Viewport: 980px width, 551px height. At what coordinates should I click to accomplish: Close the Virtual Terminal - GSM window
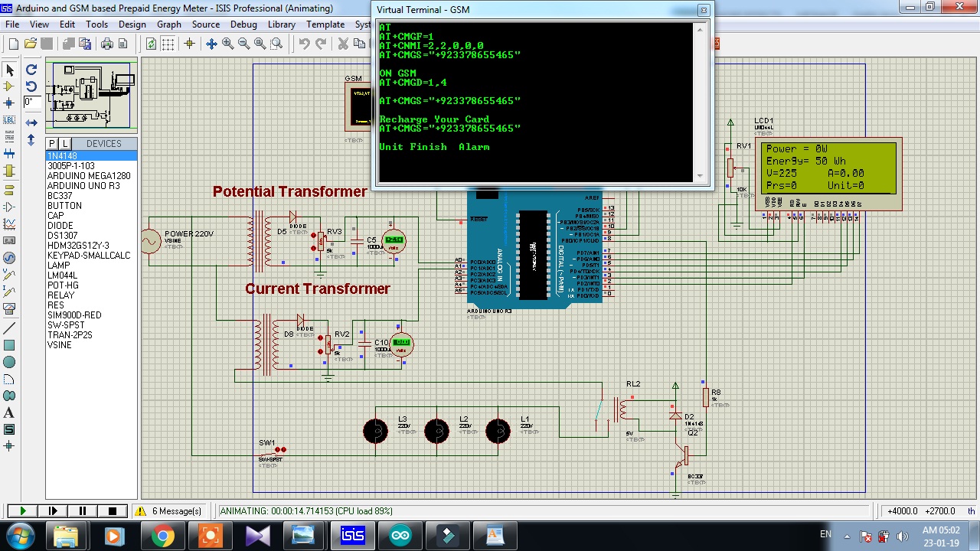click(x=704, y=10)
